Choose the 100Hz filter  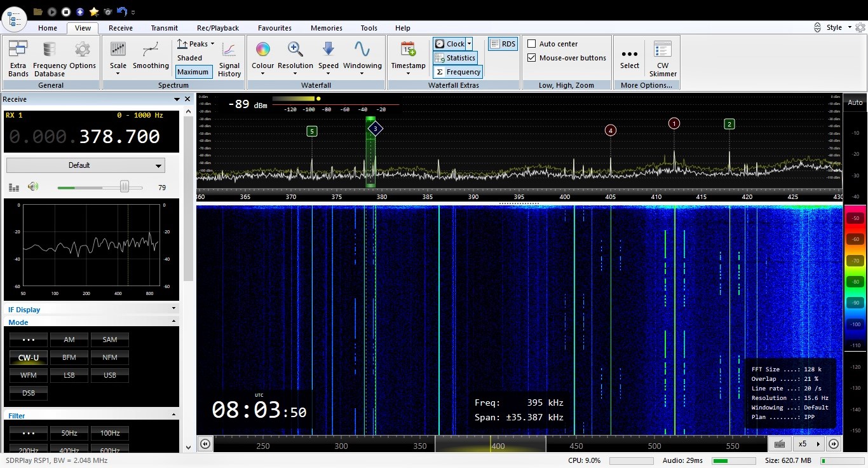110,433
